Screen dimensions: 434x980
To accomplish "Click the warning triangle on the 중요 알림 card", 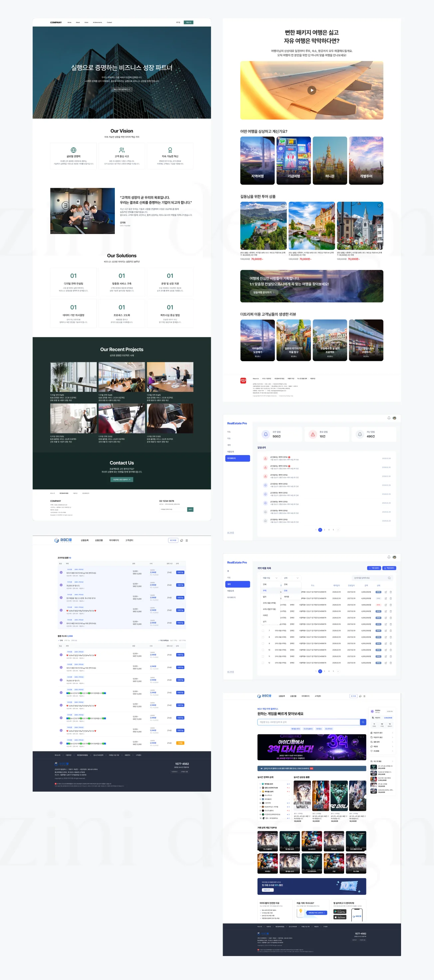I will click(x=313, y=434).
